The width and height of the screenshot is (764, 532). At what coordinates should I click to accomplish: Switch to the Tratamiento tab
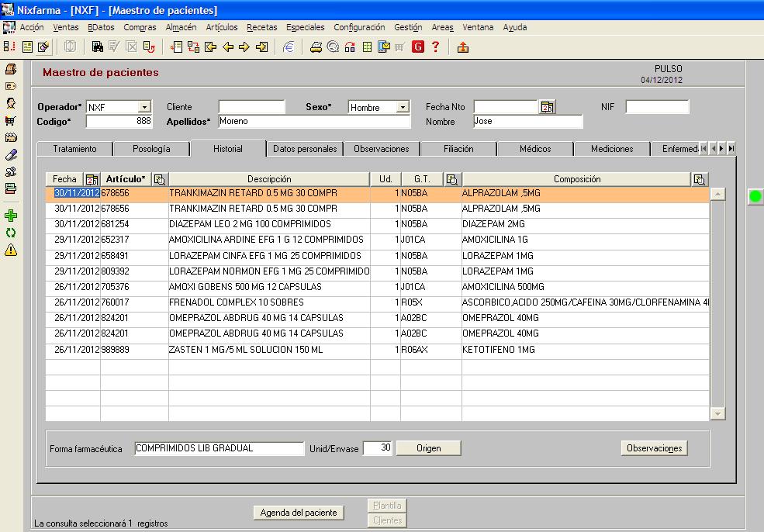coord(74,149)
